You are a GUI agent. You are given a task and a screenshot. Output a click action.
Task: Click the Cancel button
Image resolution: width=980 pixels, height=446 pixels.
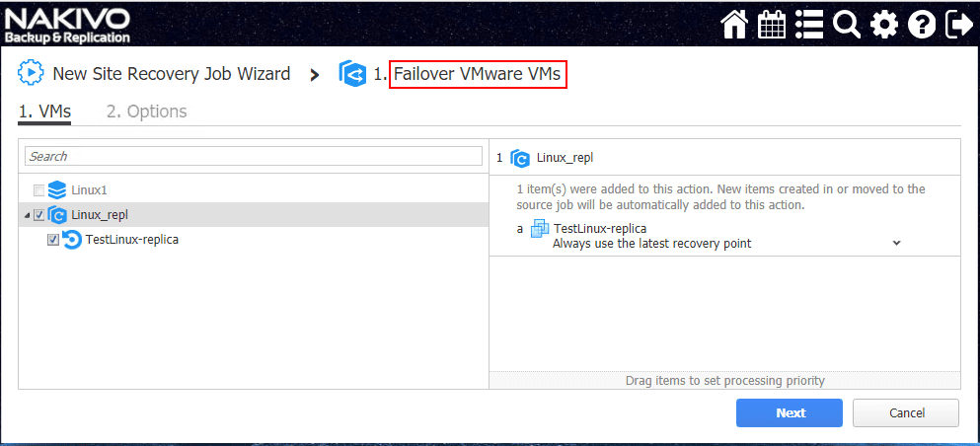click(905, 412)
